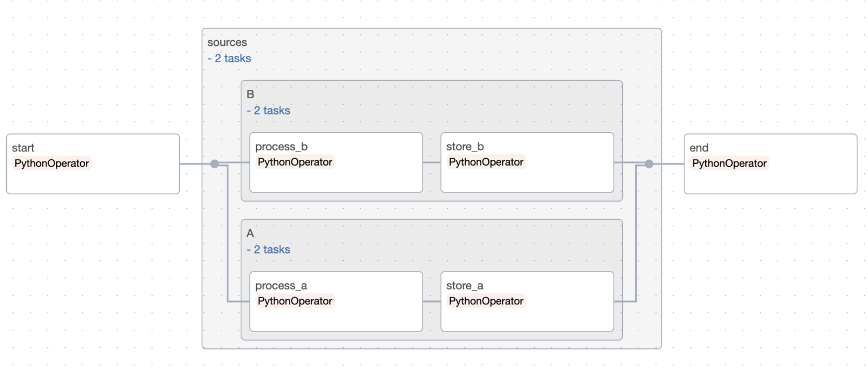
Task: Click PythonOperator badge on start node
Action: (x=51, y=164)
